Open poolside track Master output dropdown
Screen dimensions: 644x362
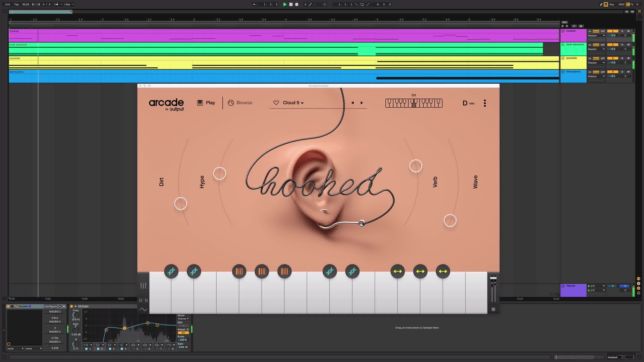596,63
